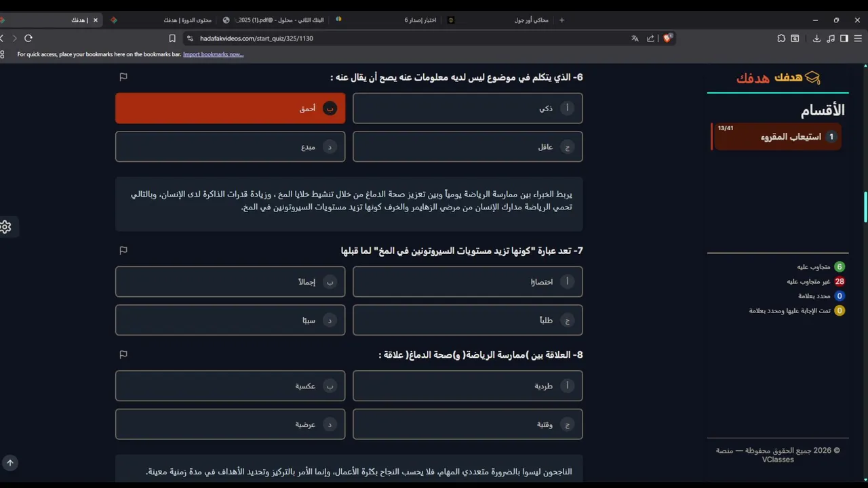Click the الأقسام sidebar heading
868x488 pixels.
tap(823, 110)
